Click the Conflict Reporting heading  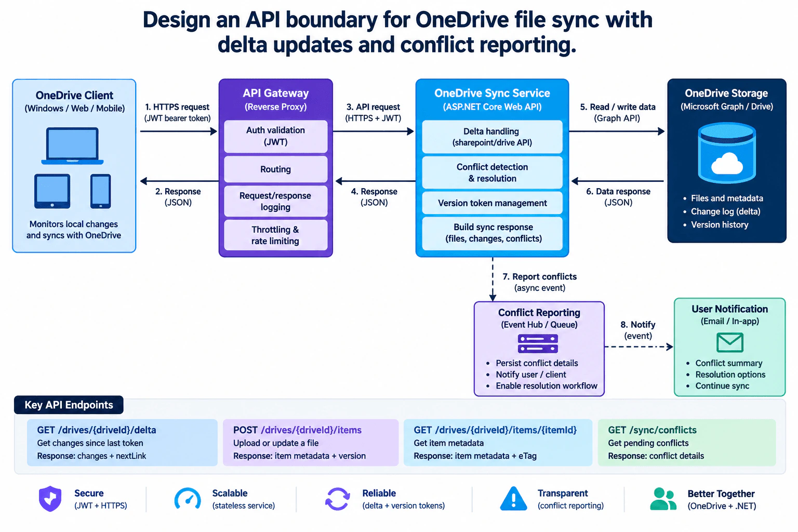point(539,313)
